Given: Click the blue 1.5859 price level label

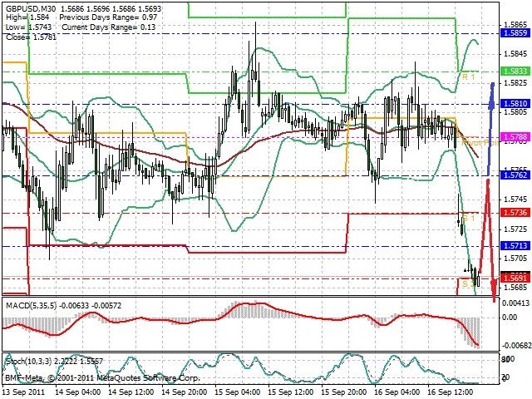Looking at the screenshot, I should click(515, 33).
